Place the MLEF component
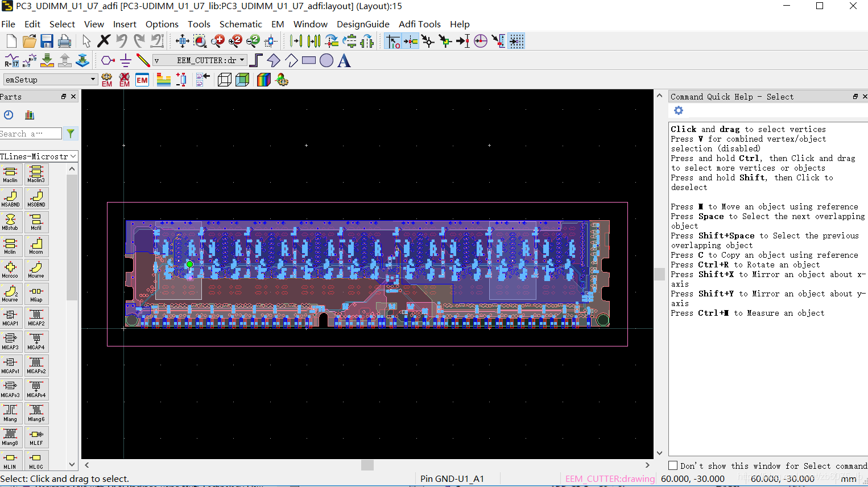Screen dimensions: 868x487 point(36,437)
